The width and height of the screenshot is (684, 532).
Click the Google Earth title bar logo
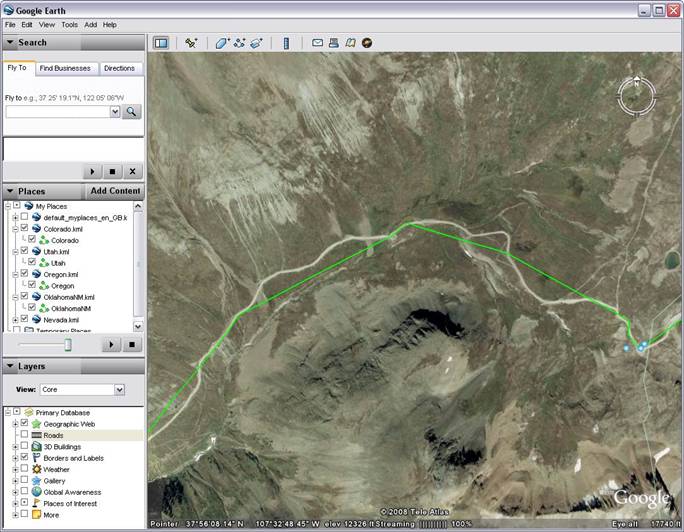(8, 10)
